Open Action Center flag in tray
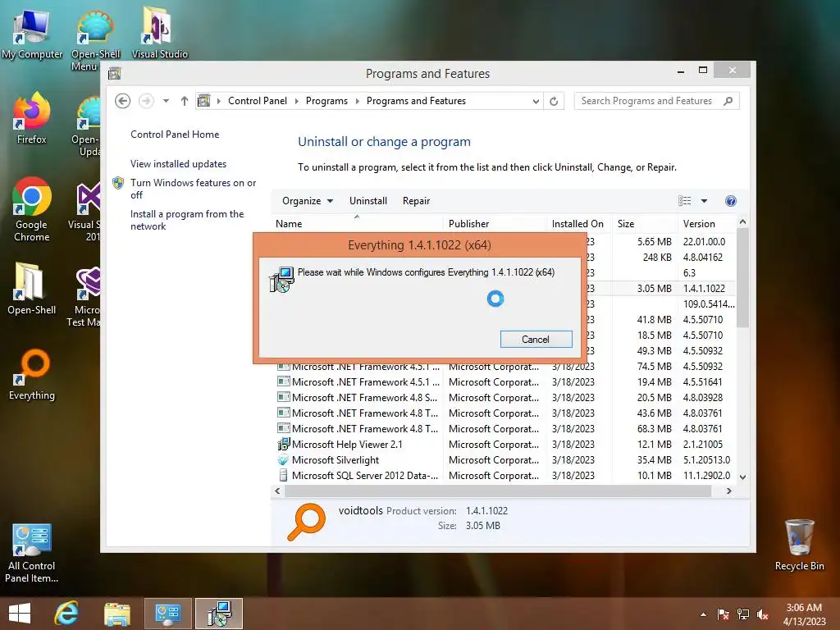 pyautogui.click(x=724, y=614)
